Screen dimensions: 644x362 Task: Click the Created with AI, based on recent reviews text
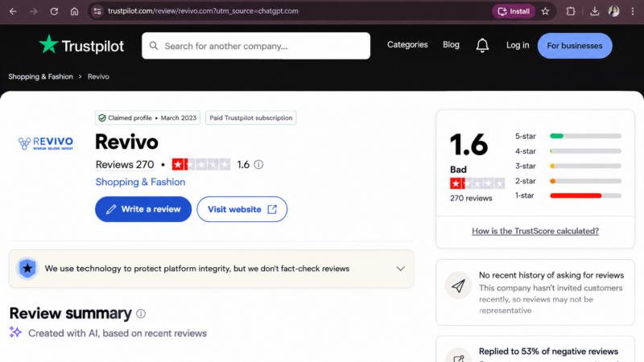pos(118,333)
